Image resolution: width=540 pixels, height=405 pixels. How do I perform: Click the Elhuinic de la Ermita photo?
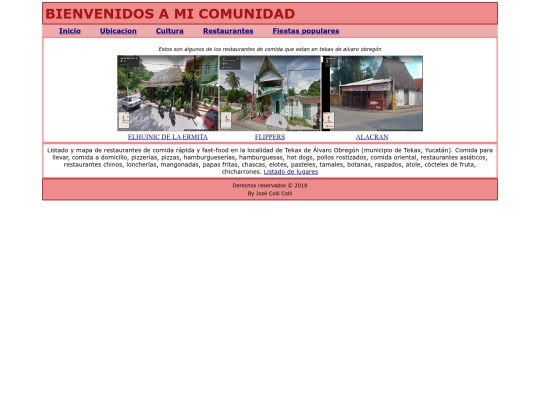pyautogui.click(x=168, y=93)
